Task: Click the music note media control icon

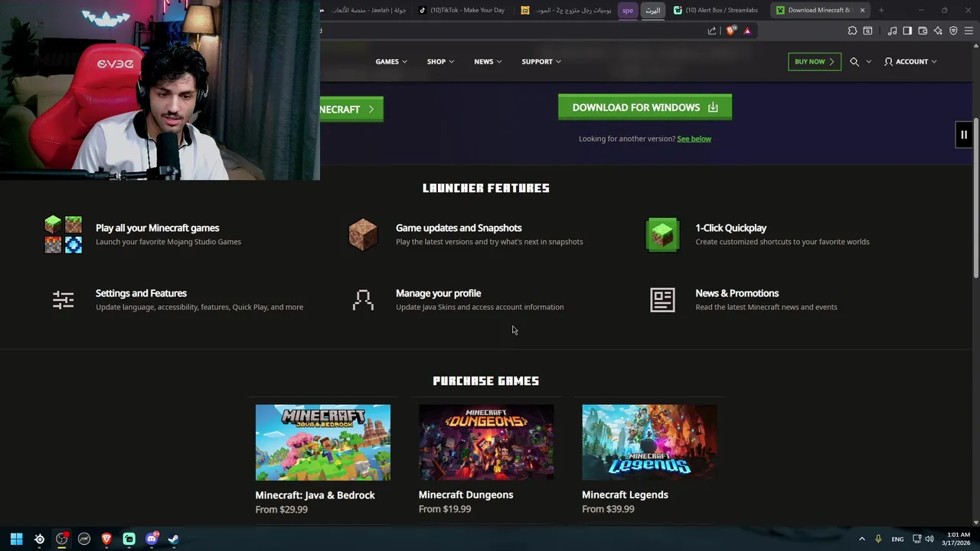Action: pos(892,31)
